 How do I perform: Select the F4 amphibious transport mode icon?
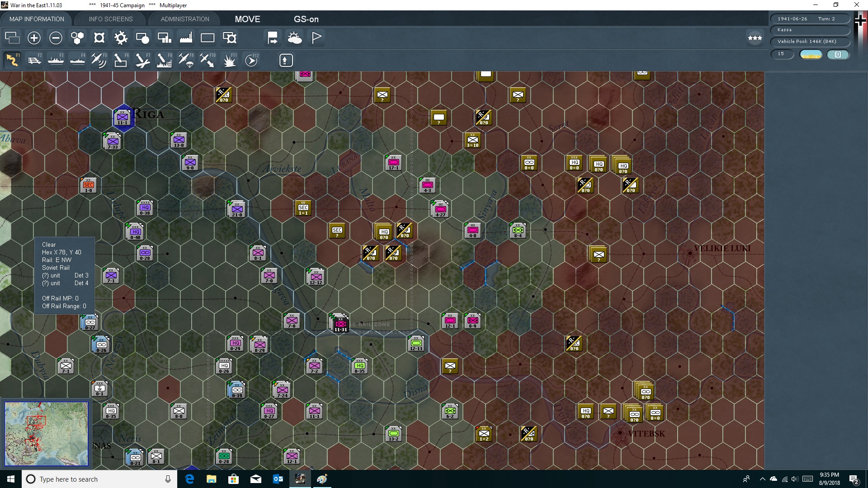(77, 60)
